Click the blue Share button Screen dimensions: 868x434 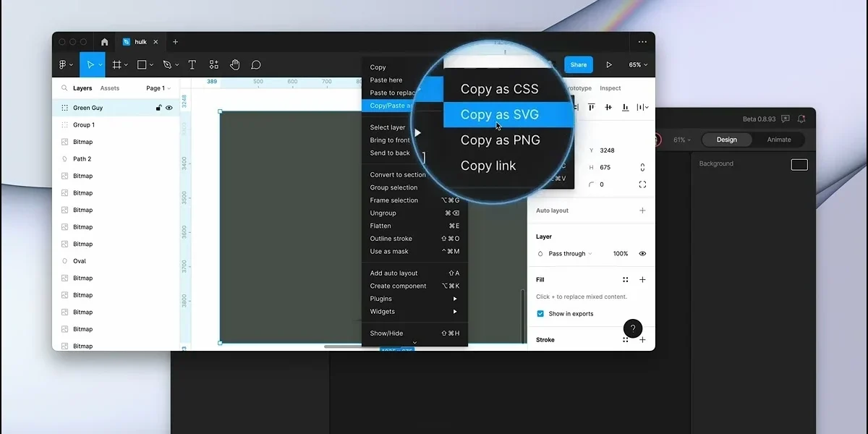coord(579,64)
